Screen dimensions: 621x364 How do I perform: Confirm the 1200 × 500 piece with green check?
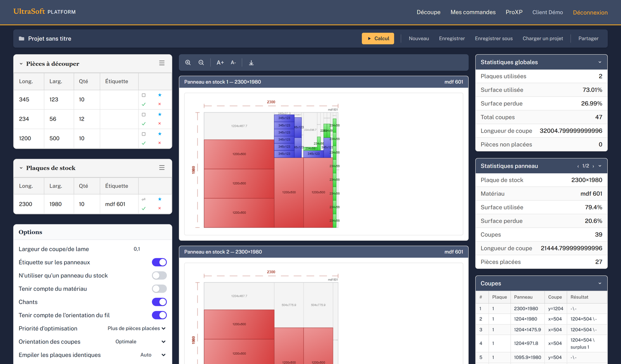coord(144,143)
